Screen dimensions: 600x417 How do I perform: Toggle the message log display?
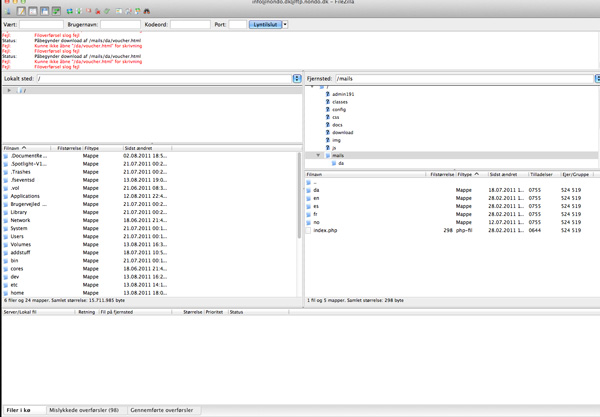pos(21,11)
